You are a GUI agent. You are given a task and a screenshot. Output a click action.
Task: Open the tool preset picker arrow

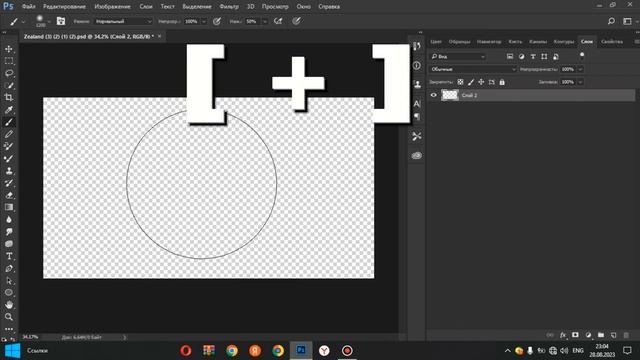coord(23,21)
